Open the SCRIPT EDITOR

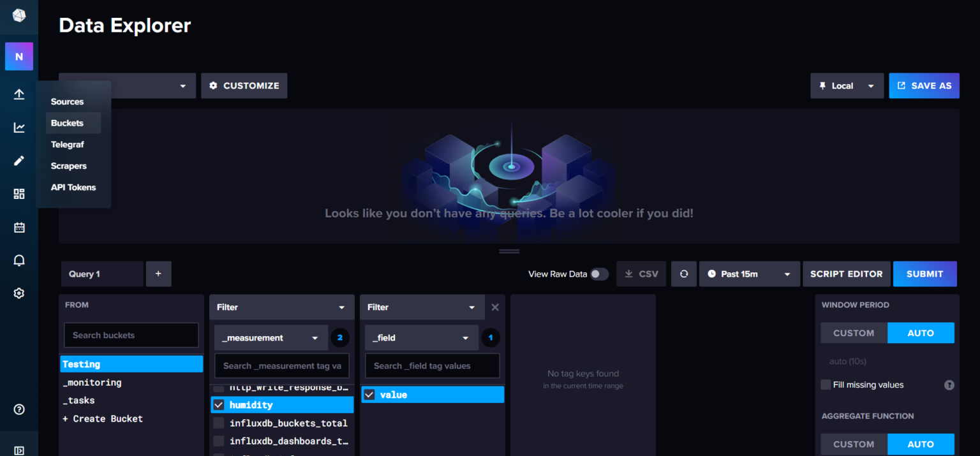point(846,274)
